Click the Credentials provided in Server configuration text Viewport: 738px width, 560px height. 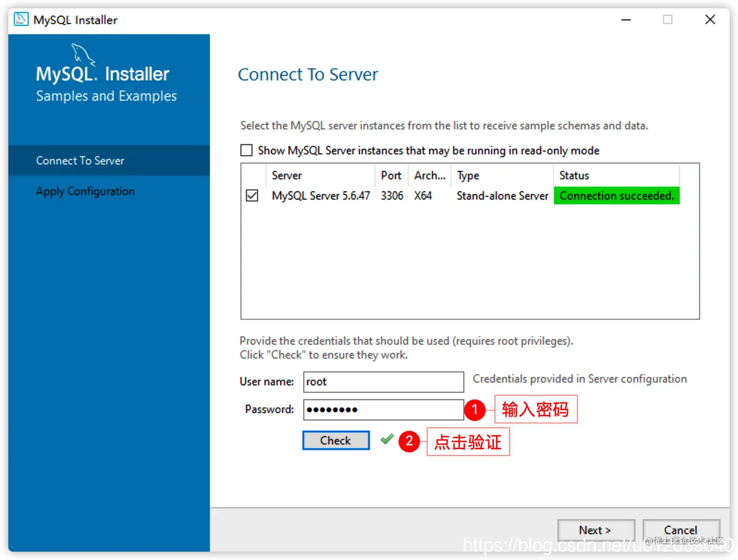(x=579, y=379)
